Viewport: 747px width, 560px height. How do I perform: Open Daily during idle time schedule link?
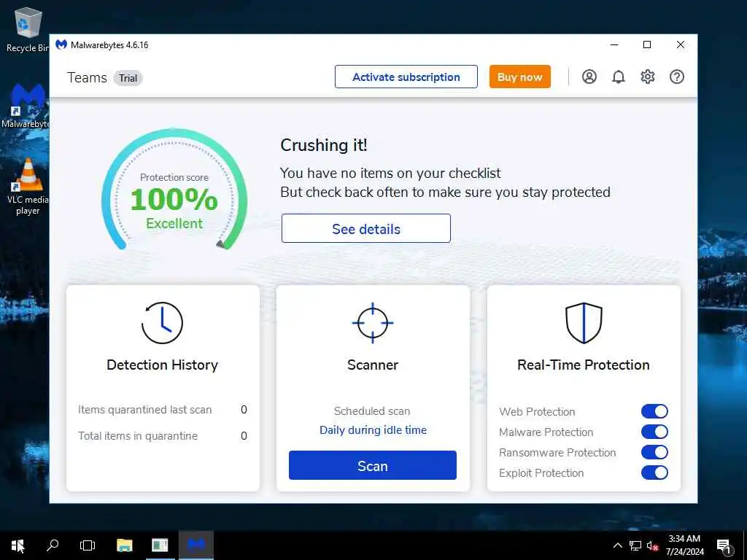point(373,430)
